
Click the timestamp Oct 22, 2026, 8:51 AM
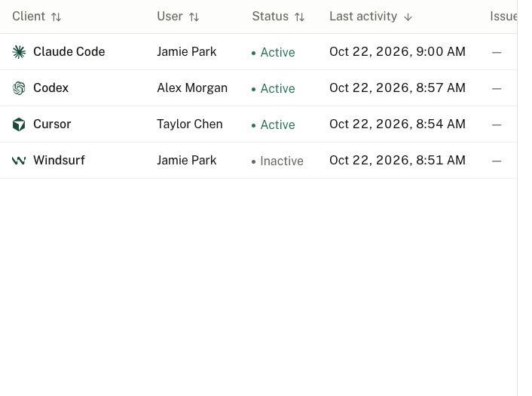(x=397, y=161)
